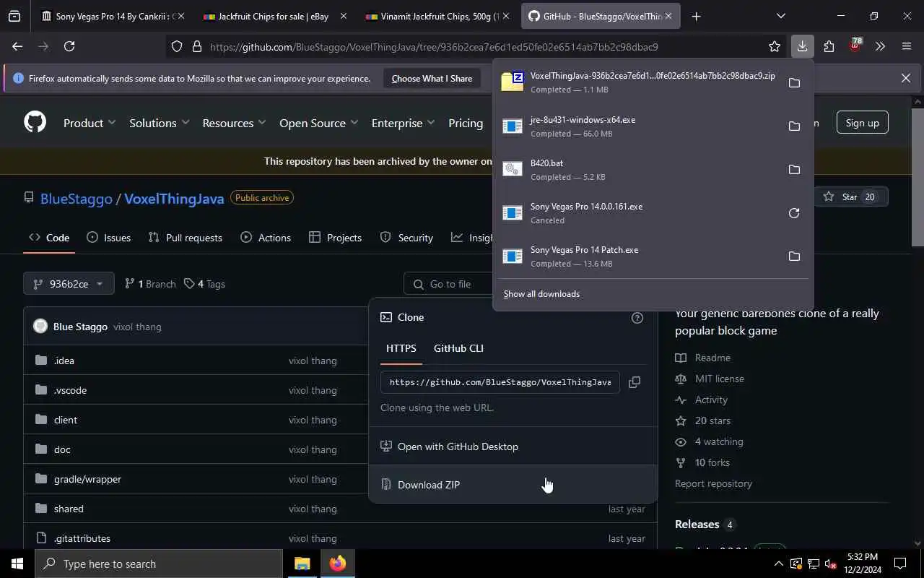The width and height of the screenshot is (924, 578).
Task: Open the ad blocker extension icon
Action: click(x=855, y=45)
